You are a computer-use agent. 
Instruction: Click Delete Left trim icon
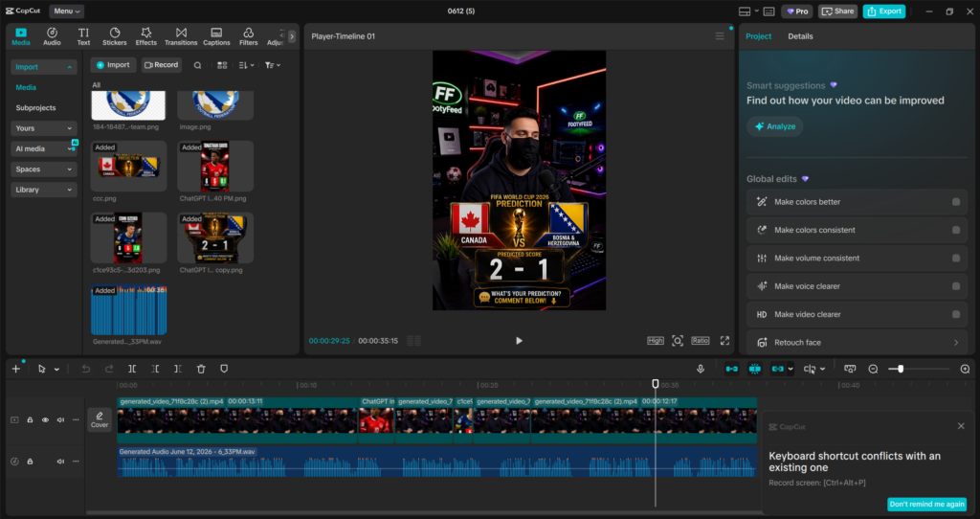click(155, 369)
